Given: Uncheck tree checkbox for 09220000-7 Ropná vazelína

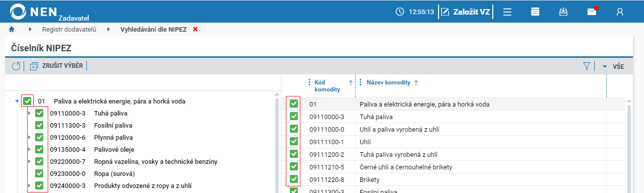Looking at the screenshot, I should [x=39, y=161].
